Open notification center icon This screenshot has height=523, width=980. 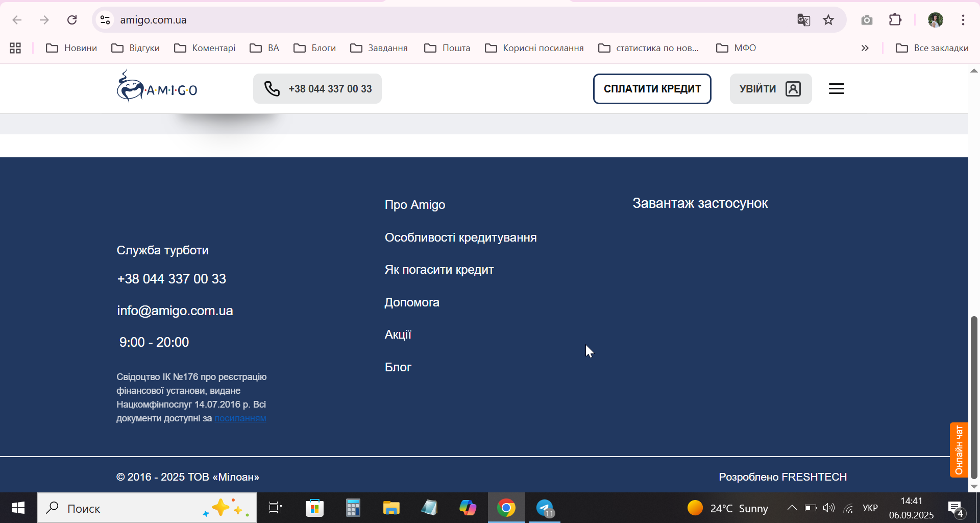(955, 509)
